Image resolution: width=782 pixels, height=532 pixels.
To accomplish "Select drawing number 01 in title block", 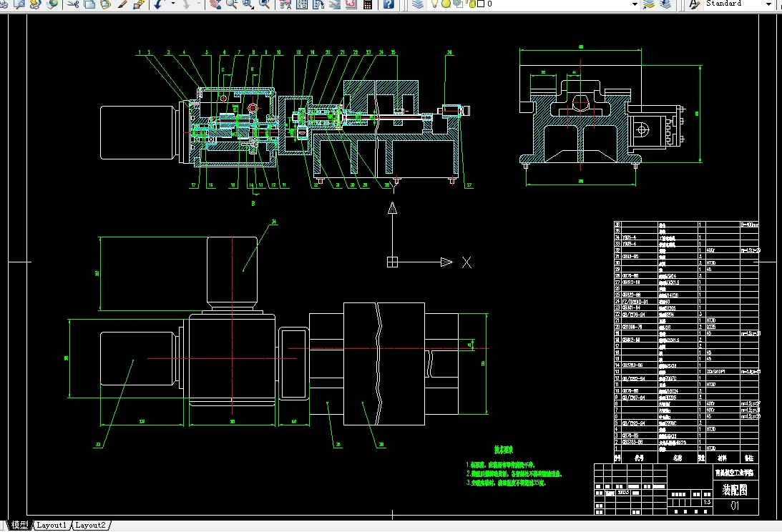I will pyautogui.click(x=735, y=506).
